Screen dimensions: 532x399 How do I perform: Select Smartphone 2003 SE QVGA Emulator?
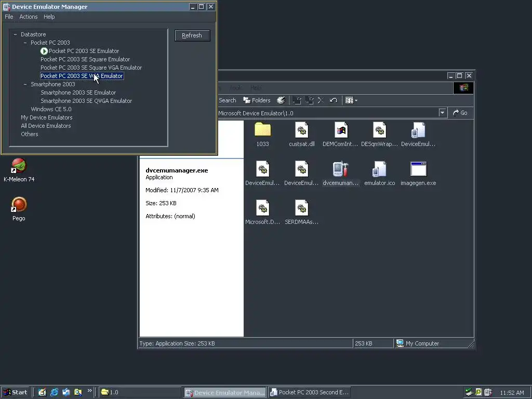click(x=86, y=101)
